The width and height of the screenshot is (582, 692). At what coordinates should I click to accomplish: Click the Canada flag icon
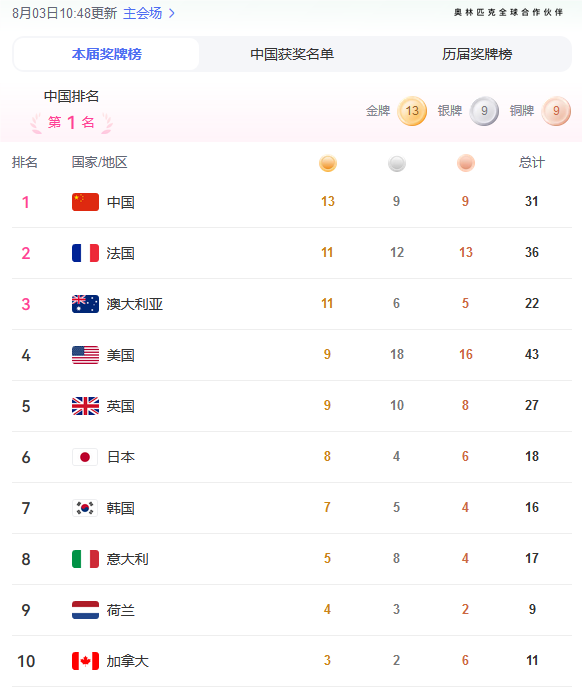click(85, 661)
